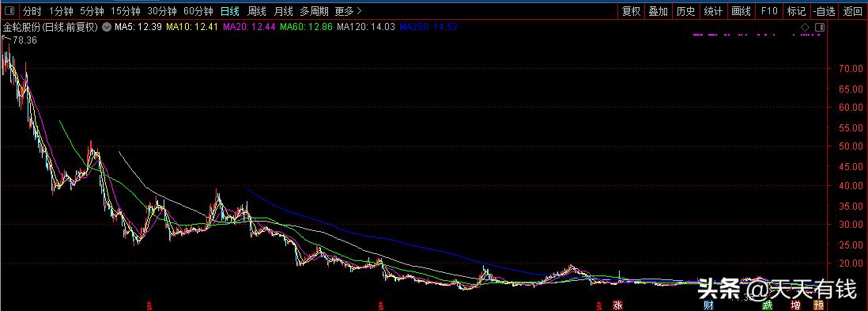Click the blue MA250: 14.52 label
Viewport: 868px width, 311px height.
click(428, 27)
